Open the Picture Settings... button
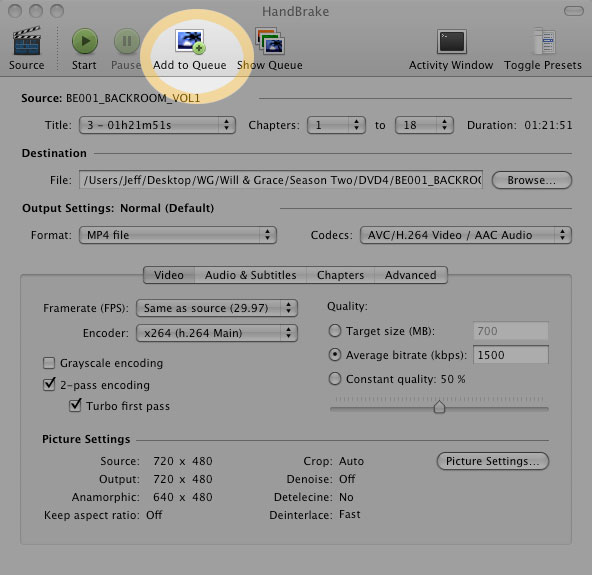The width and height of the screenshot is (592, 575). point(492,461)
